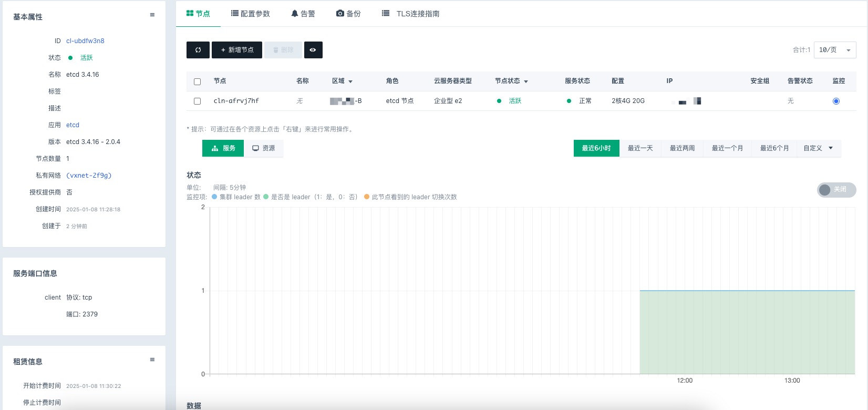This screenshot has width=868, height=410.
Task: Click node name cln-afrvj7hf
Action: pyautogui.click(x=236, y=101)
